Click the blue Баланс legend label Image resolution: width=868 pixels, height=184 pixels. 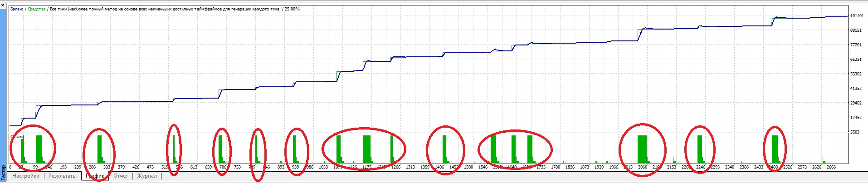click(x=17, y=9)
